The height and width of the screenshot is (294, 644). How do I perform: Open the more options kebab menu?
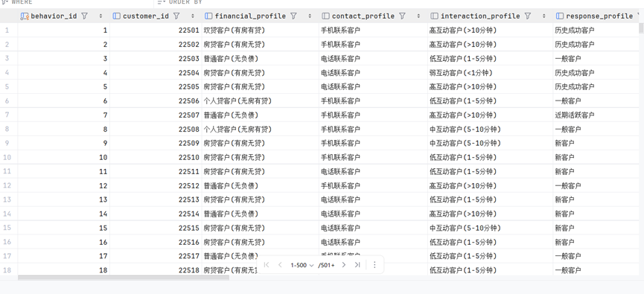pos(374,265)
